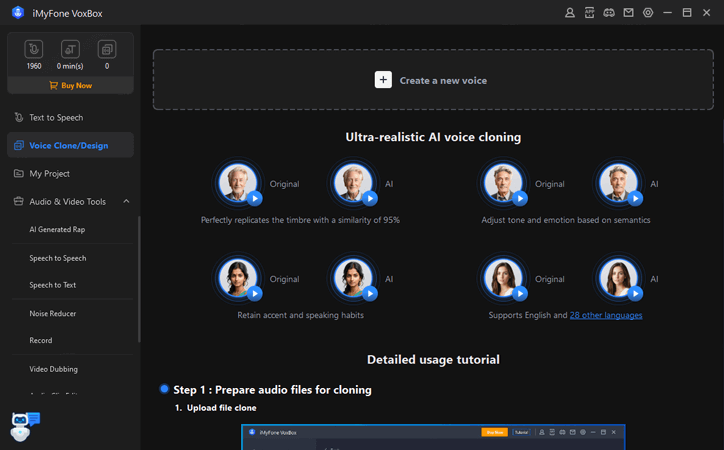Click the sidebar vertical scrollbar
Viewport: 724px width, 450px height.
(x=139, y=279)
